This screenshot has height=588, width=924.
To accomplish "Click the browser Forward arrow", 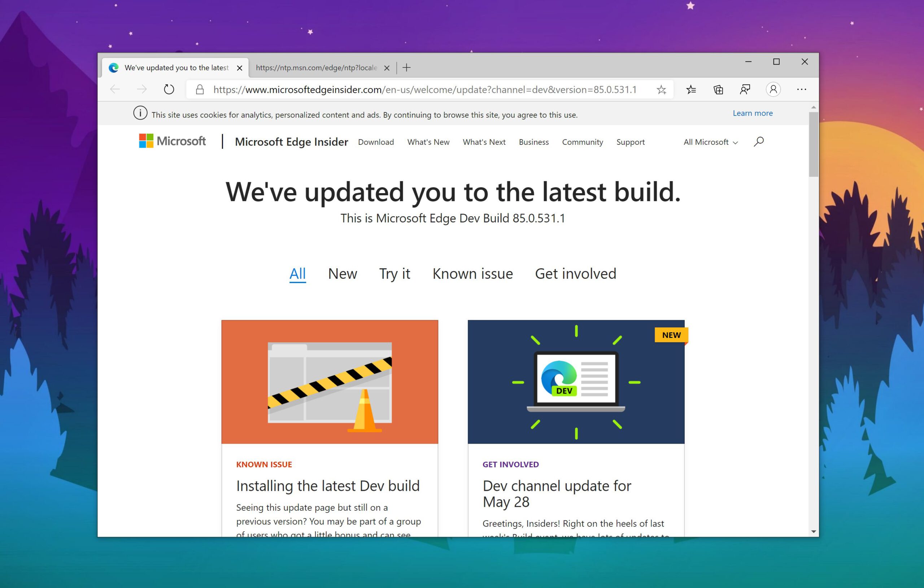I will click(x=141, y=90).
